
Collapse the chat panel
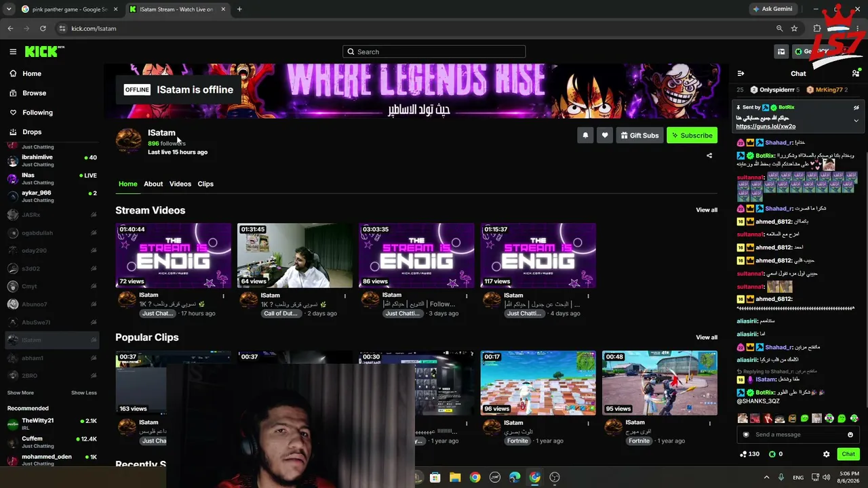click(741, 73)
